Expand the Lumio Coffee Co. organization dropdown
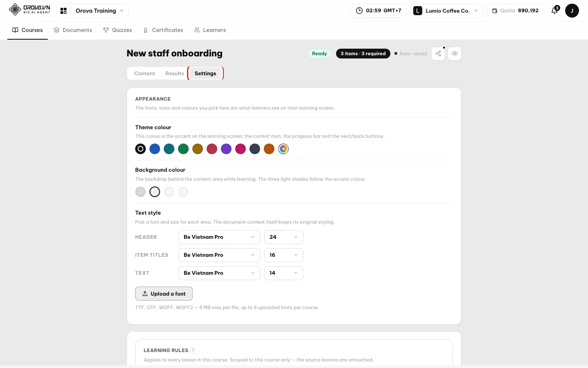Viewport: 588px width, 368px height. pyautogui.click(x=446, y=11)
